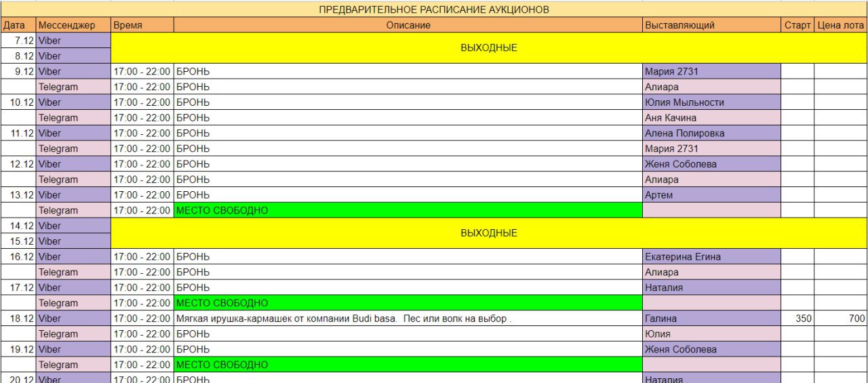Click the Артем cell

pos(712,195)
